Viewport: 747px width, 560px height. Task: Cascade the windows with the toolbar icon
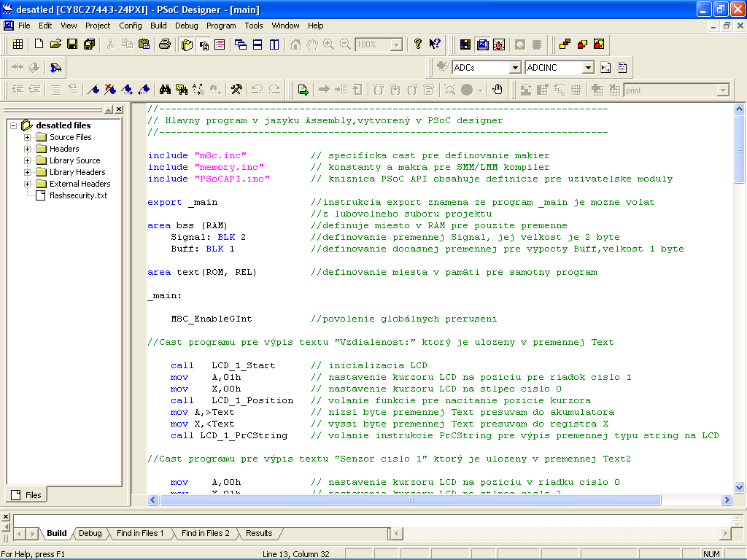(241, 44)
